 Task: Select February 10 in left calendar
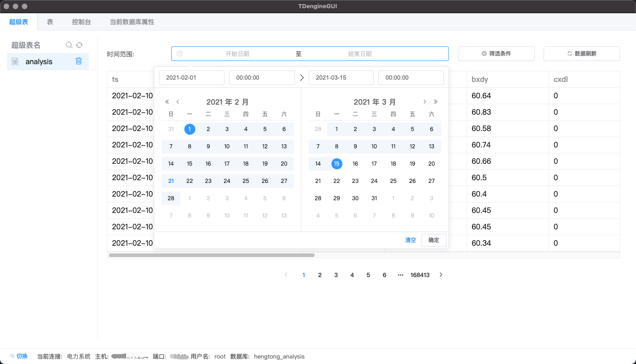227,147
